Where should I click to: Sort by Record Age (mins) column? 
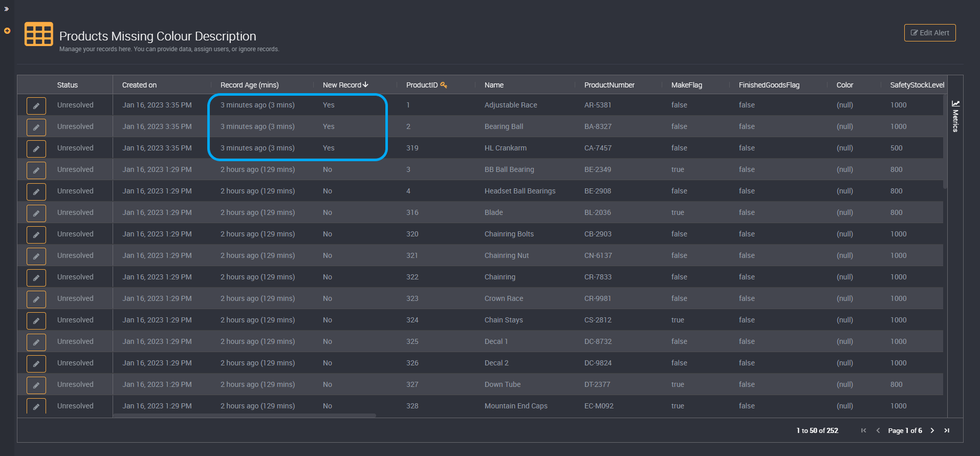[250, 85]
